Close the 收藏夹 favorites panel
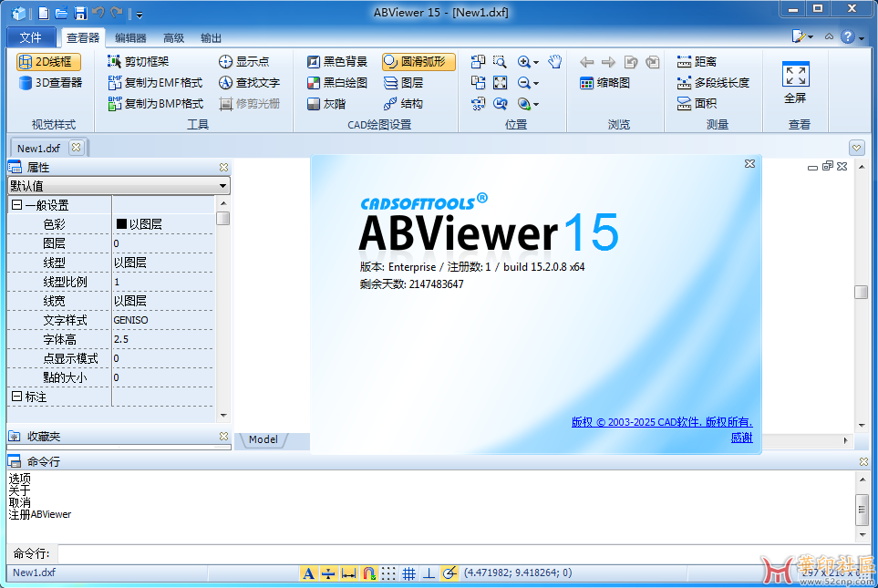 click(223, 437)
